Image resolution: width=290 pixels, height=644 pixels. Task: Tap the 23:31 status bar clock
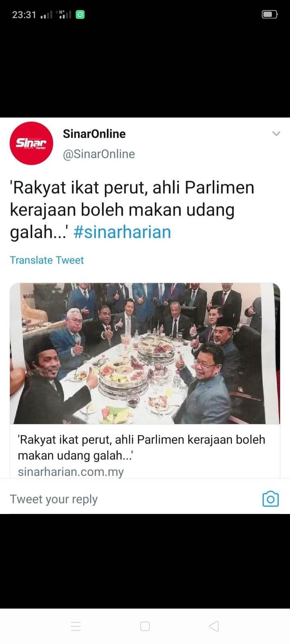click(x=24, y=15)
